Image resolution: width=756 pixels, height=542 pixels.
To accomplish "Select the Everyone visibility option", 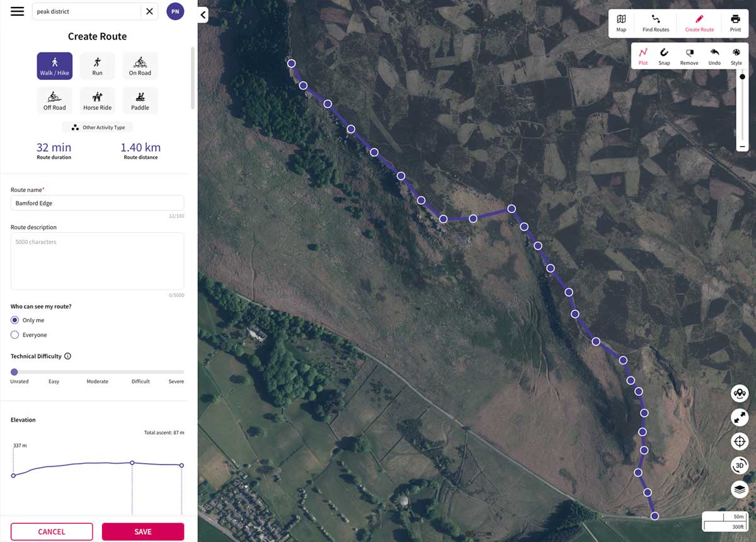I will (15, 335).
